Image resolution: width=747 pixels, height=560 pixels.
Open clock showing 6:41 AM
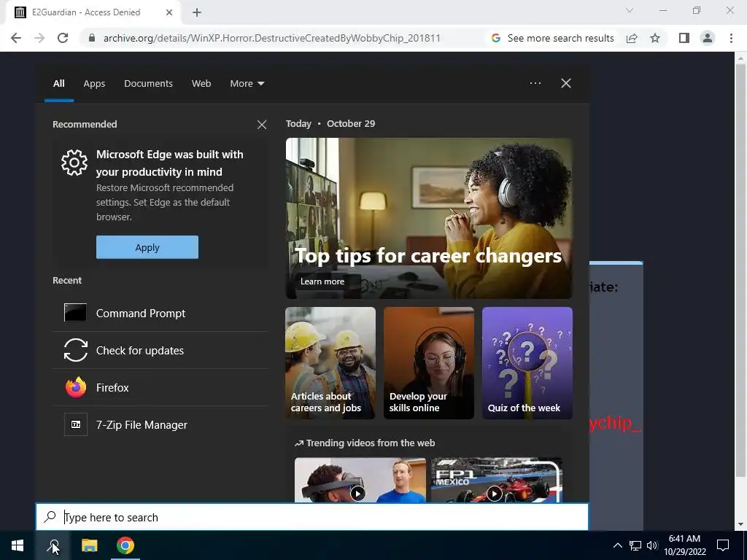click(684, 545)
